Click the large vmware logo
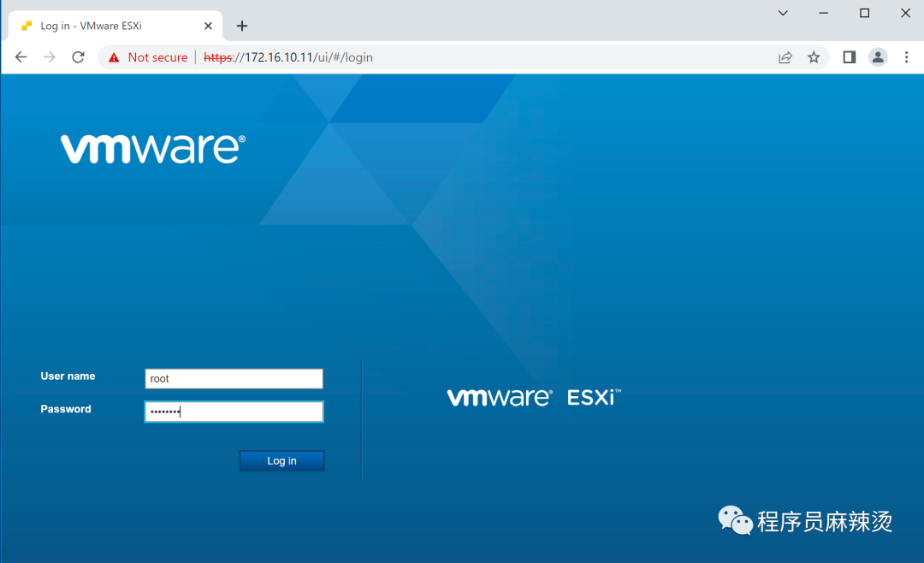924x563 pixels. 153,149
